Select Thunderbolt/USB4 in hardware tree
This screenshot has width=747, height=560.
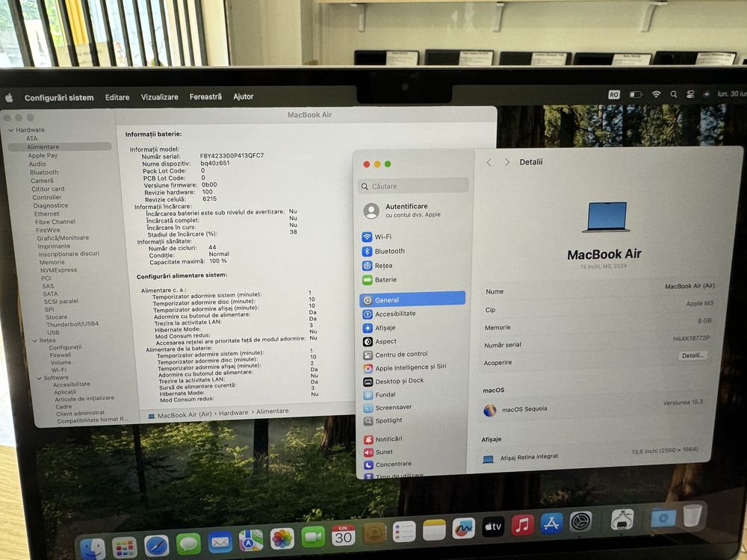click(x=72, y=324)
